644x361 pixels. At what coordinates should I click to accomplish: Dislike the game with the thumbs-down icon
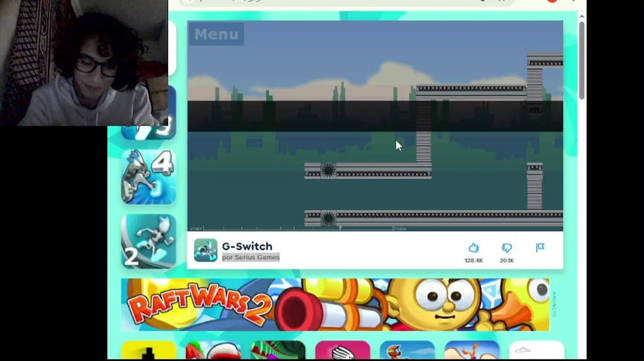(x=507, y=248)
